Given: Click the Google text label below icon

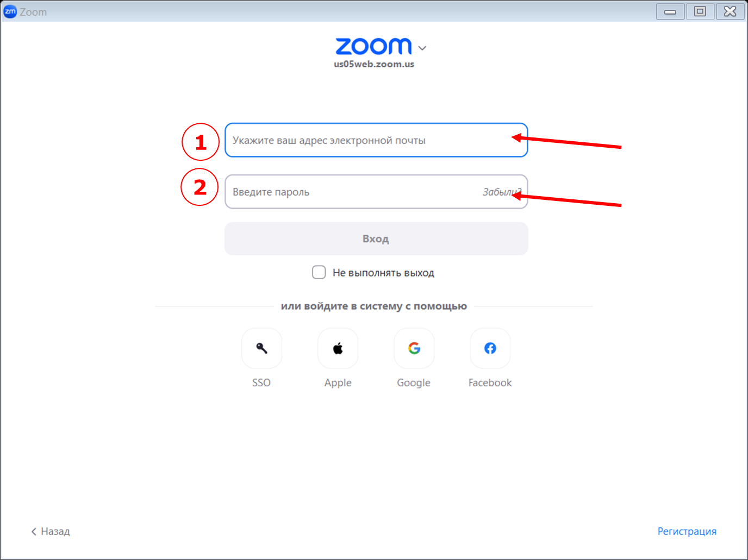Looking at the screenshot, I should 414,383.
